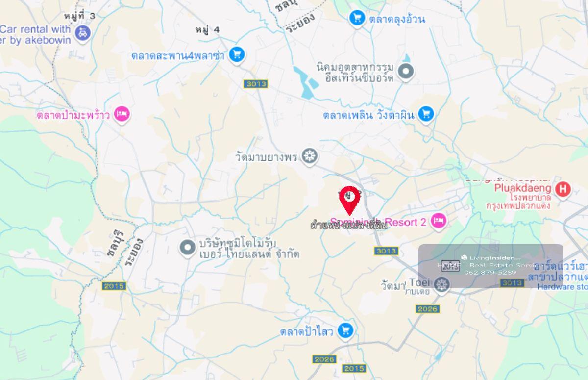Screen dimensions: 588x380
Task: Click the 2015 road shield near ชลบุรี border
Action: point(114,286)
